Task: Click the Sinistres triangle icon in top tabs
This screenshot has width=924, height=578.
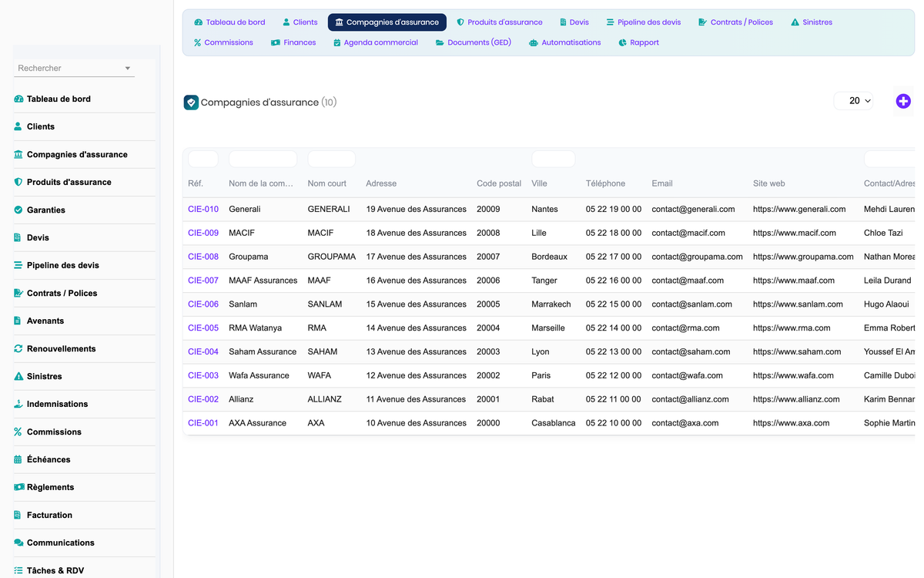Action: pos(795,22)
